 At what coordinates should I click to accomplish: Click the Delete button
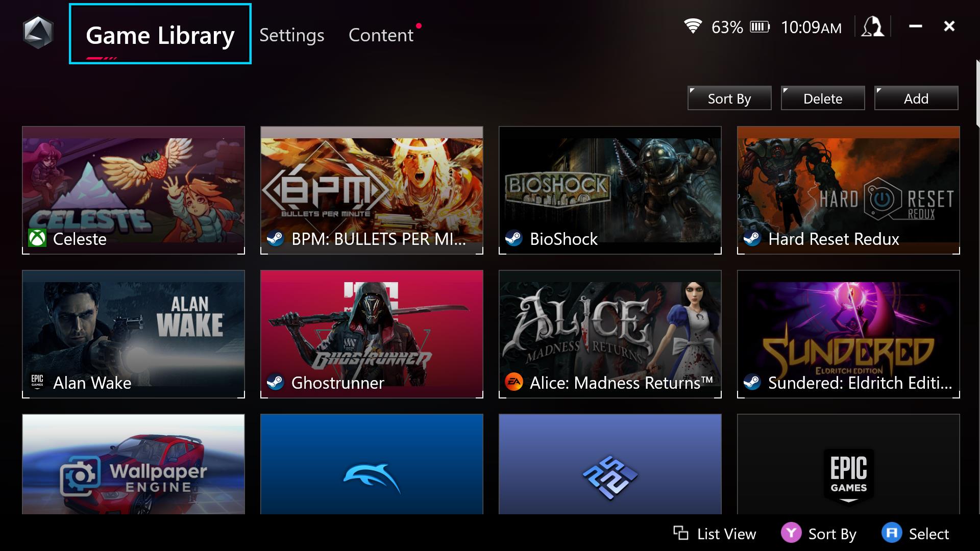coord(822,98)
